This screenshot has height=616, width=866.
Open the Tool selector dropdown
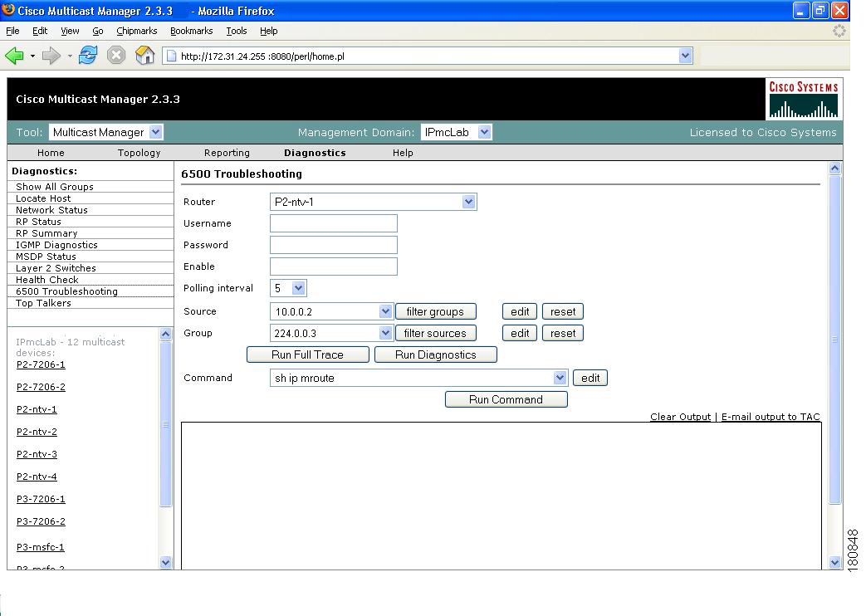pos(156,132)
